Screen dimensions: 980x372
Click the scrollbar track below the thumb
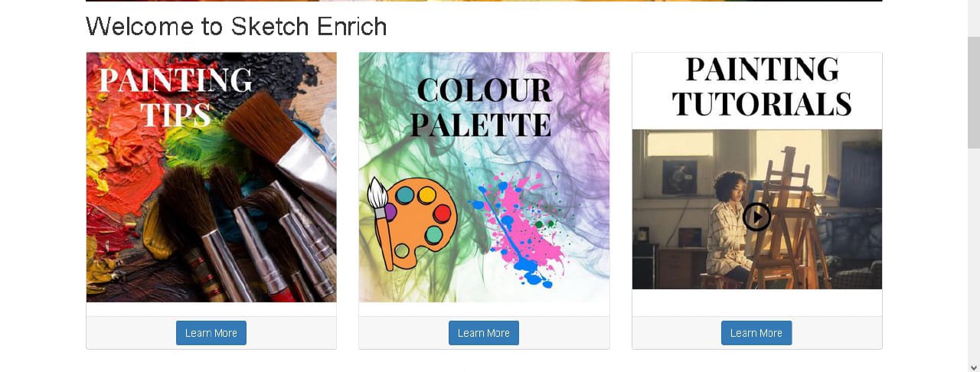pos(974,254)
